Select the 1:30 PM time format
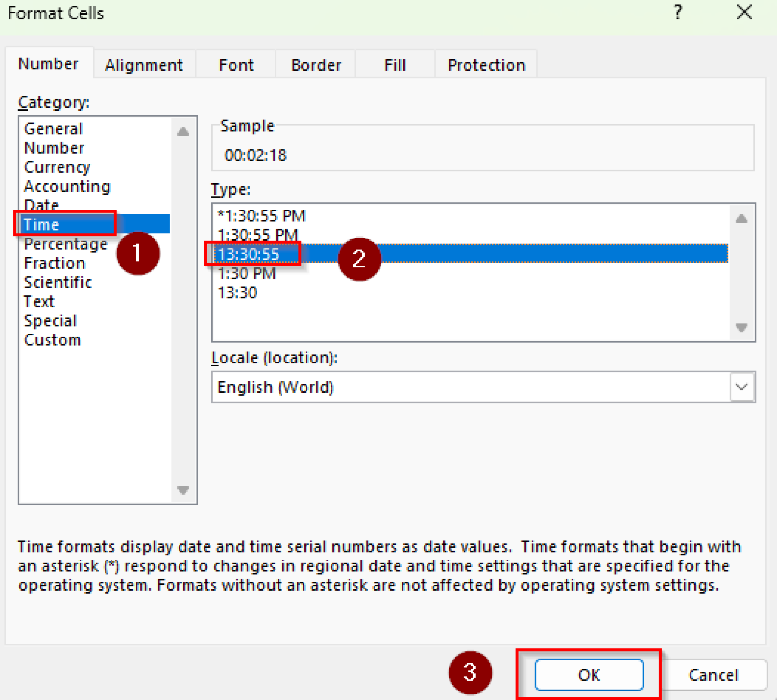Viewport: 777px width, 700px height. 247,273
